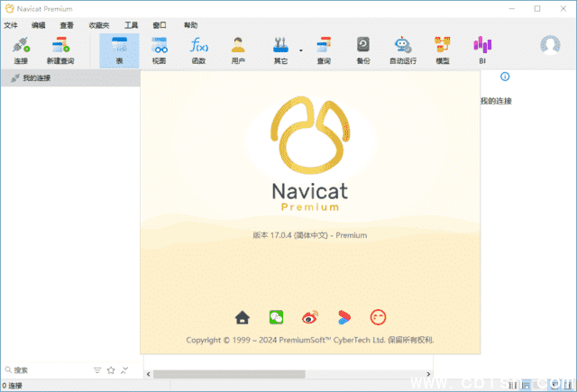Switch to list view in status bar
This screenshot has height=392, width=577.
(513, 386)
